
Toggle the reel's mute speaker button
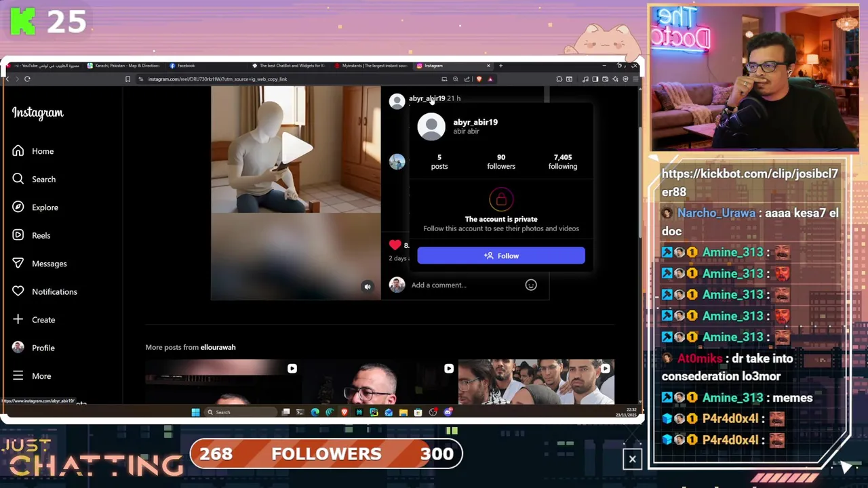click(x=368, y=287)
